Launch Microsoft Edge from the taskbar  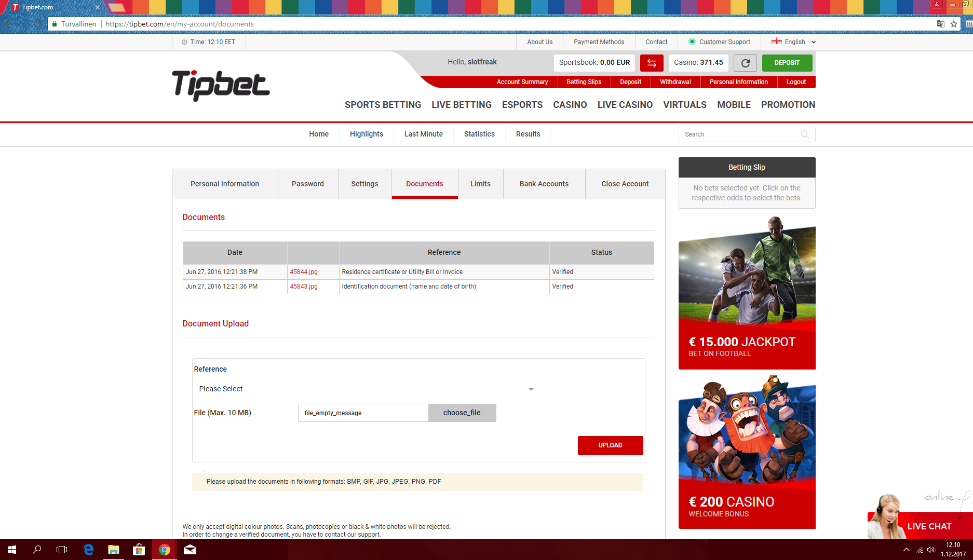coord(88,550)
